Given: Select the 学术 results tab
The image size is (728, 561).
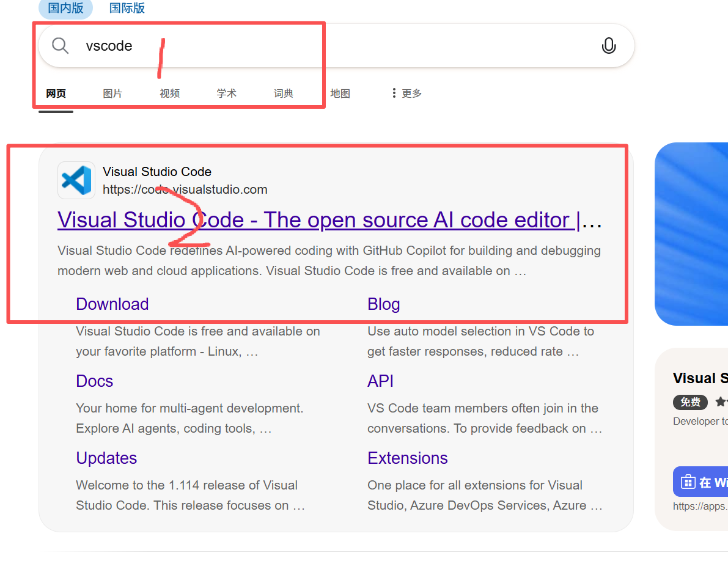Looking at the screenshot, I should (x=227, y=94).
